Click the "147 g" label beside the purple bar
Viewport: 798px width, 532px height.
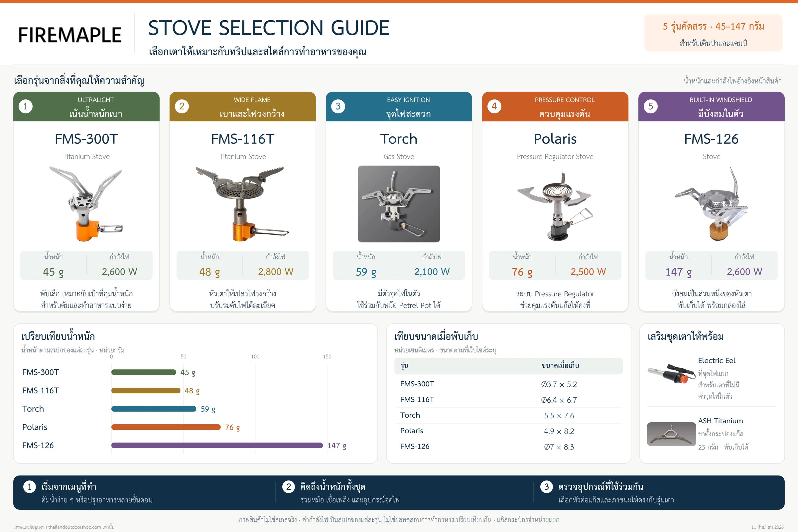pos(337,446)
